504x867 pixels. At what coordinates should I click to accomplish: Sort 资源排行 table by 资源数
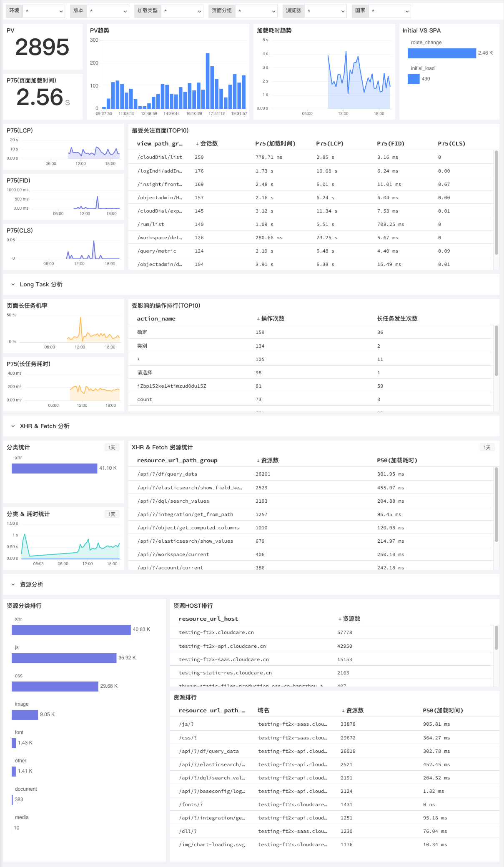point(353,710)
